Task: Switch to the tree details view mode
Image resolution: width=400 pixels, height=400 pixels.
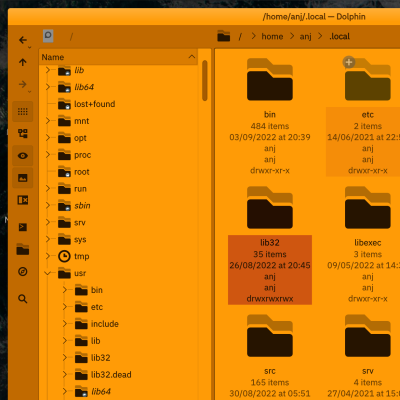Action: [x=23, y=134]
